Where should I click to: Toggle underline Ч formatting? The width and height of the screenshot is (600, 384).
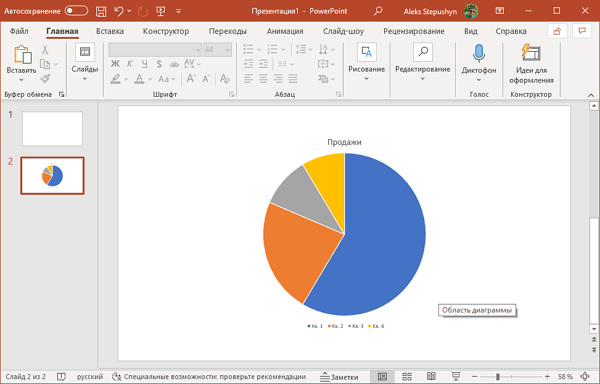(x=144, y=64)
